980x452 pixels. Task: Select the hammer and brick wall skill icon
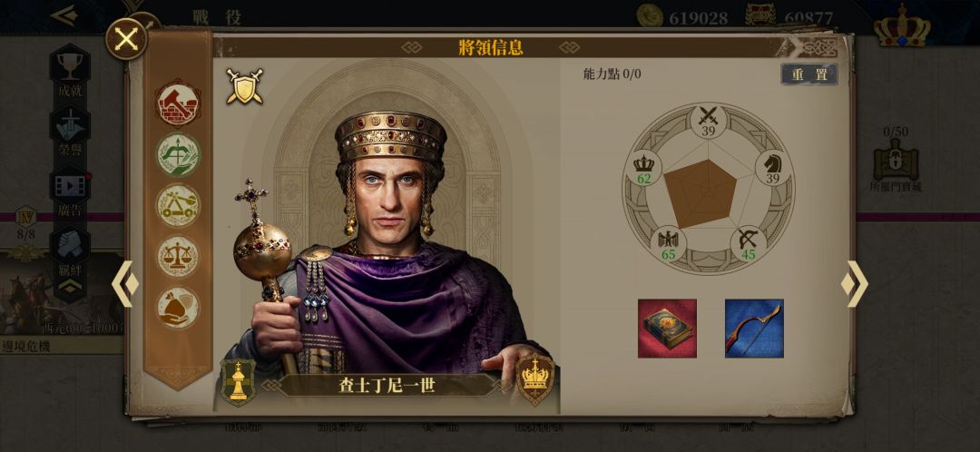coord(178,103)
